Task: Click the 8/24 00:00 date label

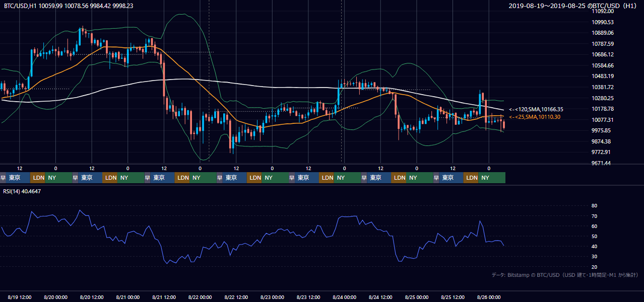Action: (345, 297)
